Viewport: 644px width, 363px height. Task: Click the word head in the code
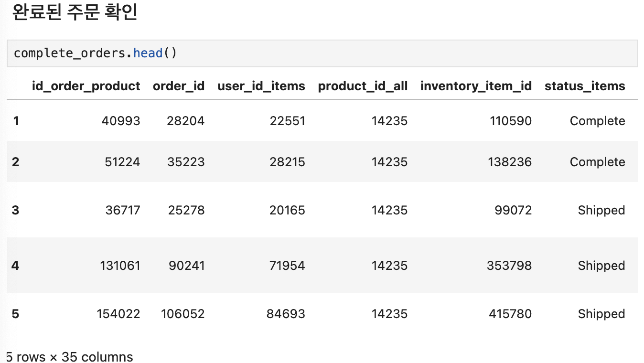(148, 53)
